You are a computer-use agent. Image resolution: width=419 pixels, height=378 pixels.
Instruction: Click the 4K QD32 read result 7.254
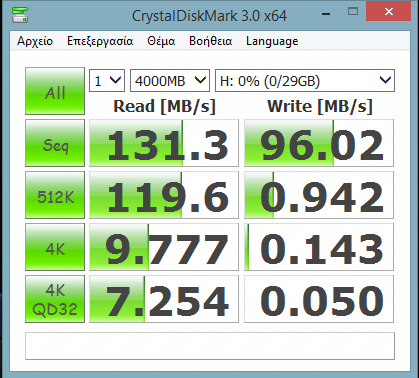coord(164,299)
